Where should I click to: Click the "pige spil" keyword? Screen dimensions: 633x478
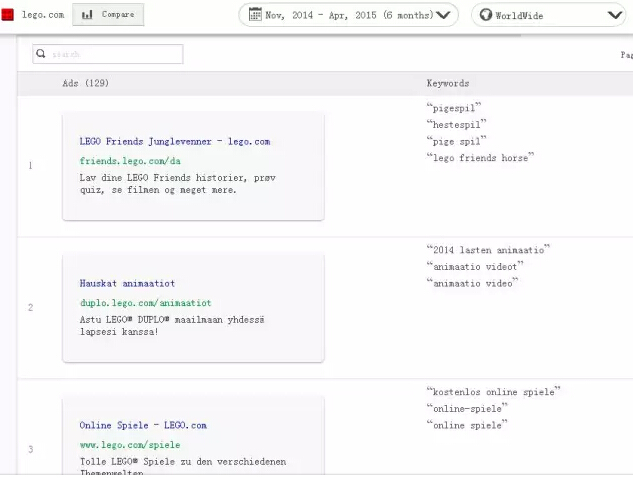[457, 141]
